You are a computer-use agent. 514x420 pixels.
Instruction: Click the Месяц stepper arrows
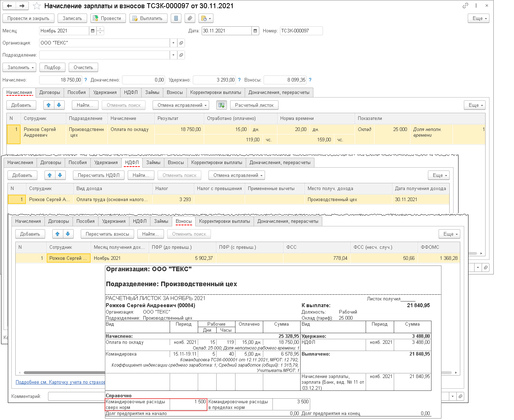coord(100,31)
